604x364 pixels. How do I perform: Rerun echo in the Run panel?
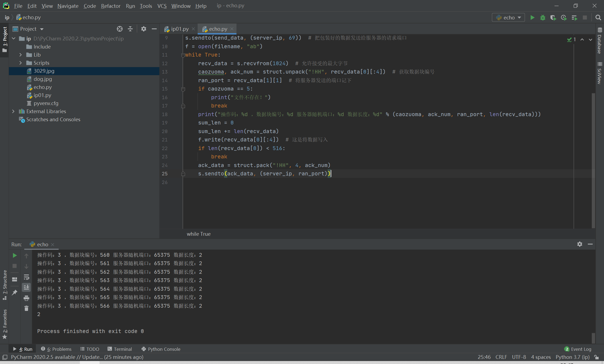[15, 255]
